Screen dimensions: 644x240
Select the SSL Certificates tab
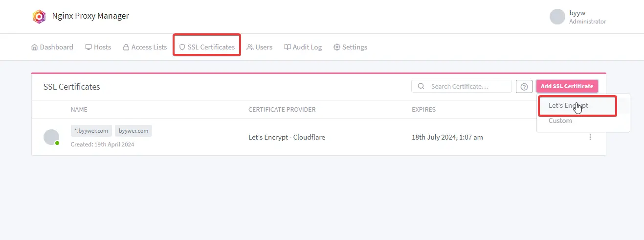207,47
